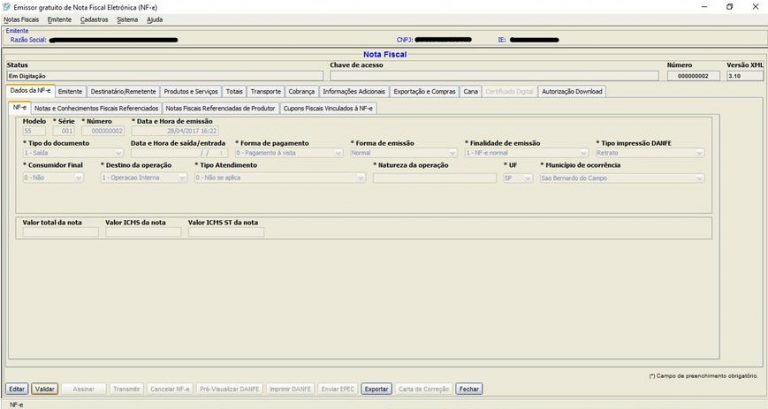Click the Série field
The image size is (768, 409).
pyautogui.click(x=64, y=131)
